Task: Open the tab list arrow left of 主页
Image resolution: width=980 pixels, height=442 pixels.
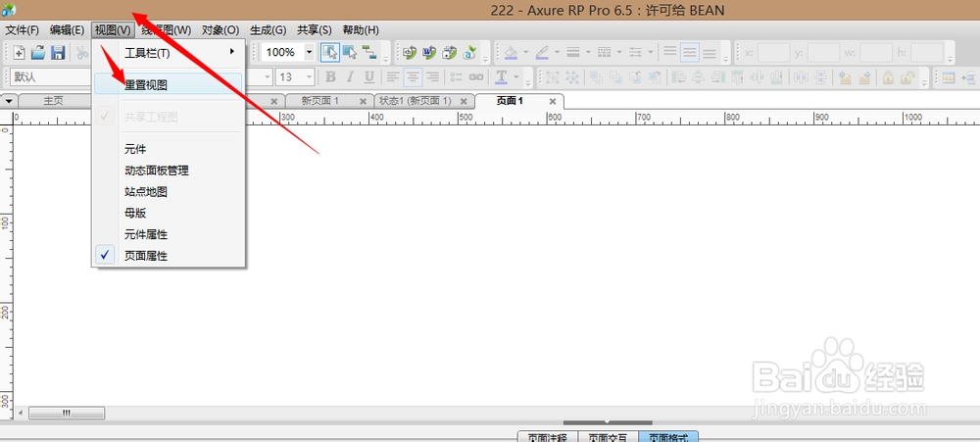Action: pos(9,101)
